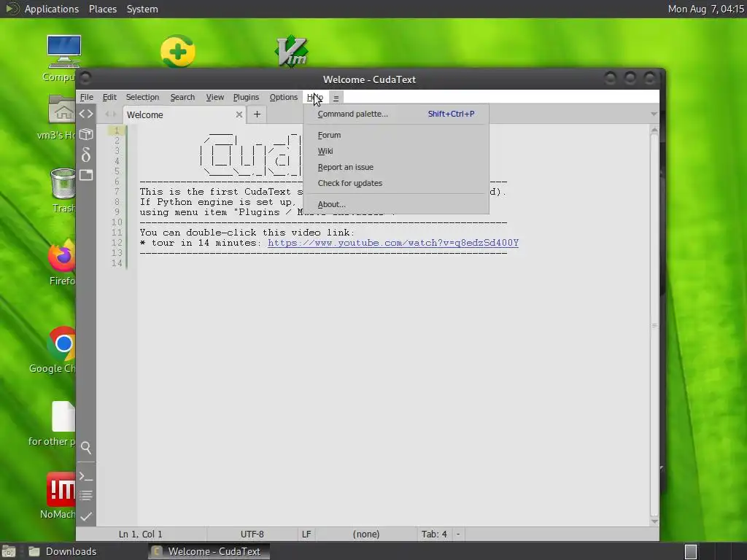
Task: Add a new tab with the plus button
Action: tap(257, 114)
